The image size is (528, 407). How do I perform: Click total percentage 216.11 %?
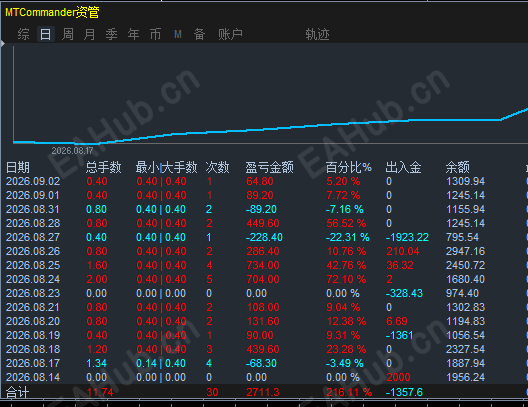point(349,392)
